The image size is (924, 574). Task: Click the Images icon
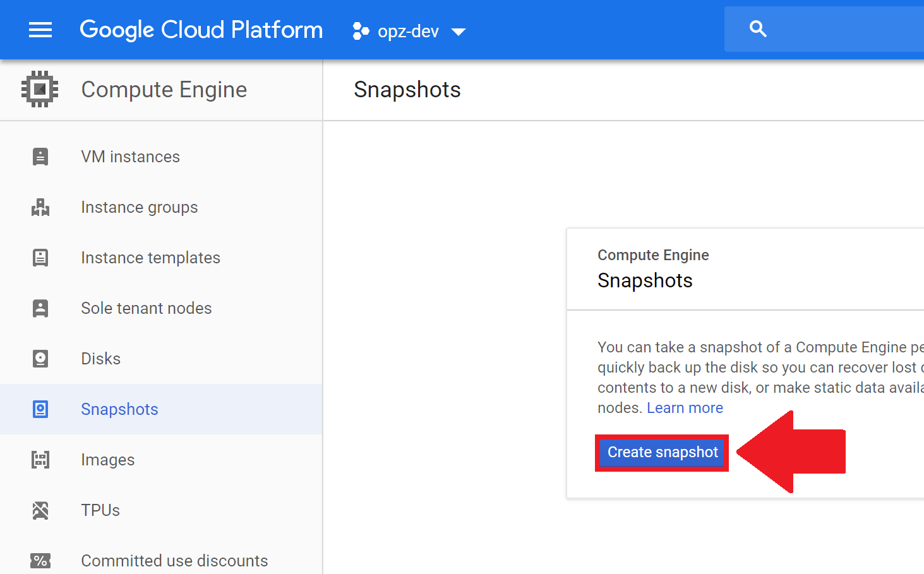coord(40,460)
